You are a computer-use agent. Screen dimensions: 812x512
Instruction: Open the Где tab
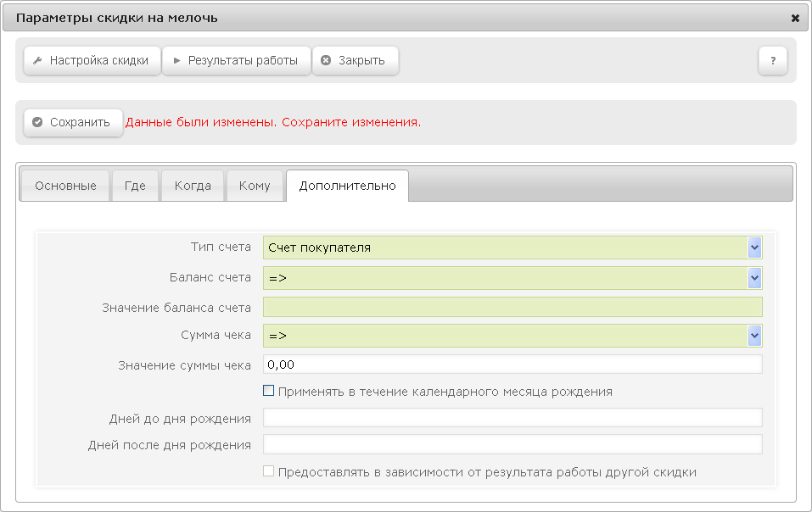[x=135, y=186]
